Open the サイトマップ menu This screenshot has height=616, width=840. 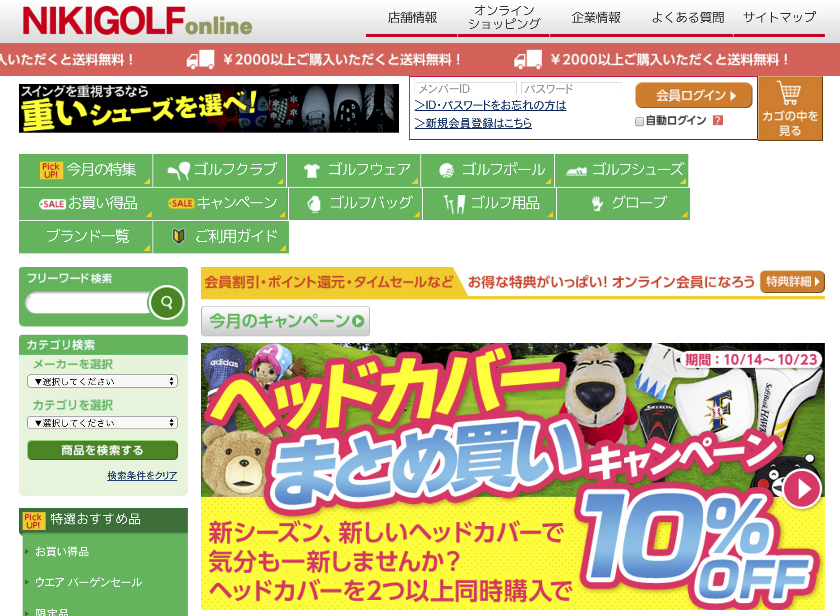(779, 18)
